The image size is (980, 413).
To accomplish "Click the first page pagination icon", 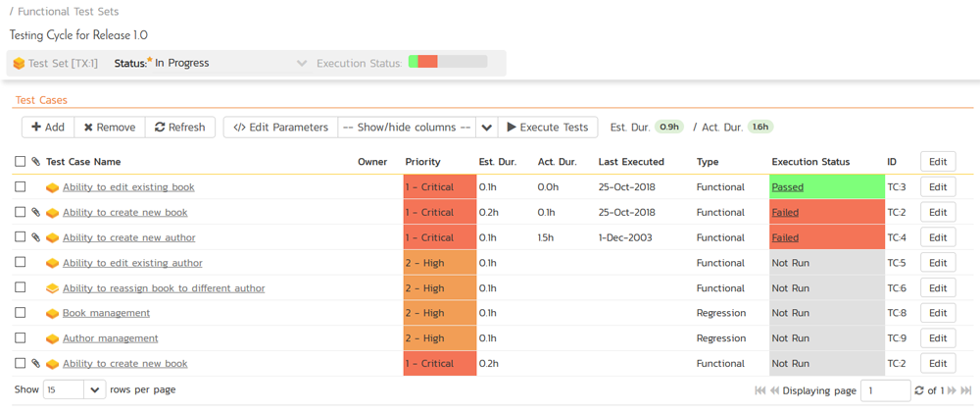I will [759, 390].
